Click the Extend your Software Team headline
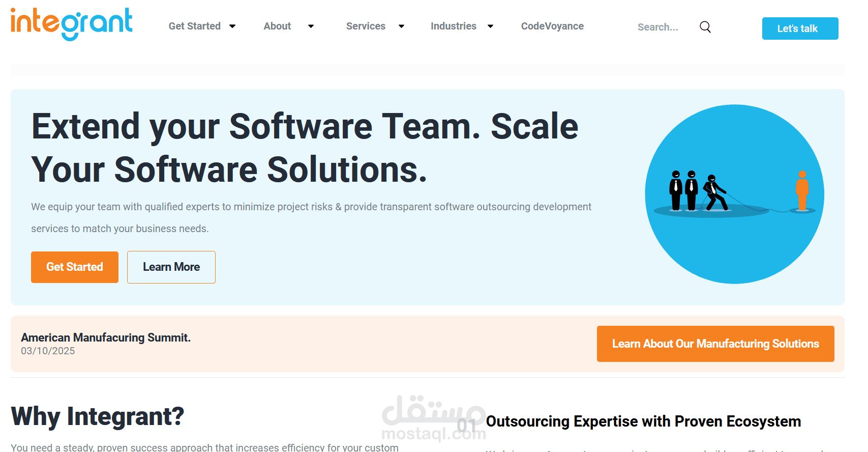Screen dimensions: 868x452 (305, 148)
